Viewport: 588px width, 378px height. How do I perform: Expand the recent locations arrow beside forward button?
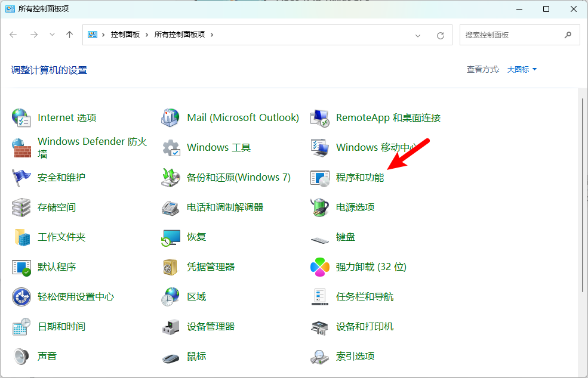(x=52, y=35)
